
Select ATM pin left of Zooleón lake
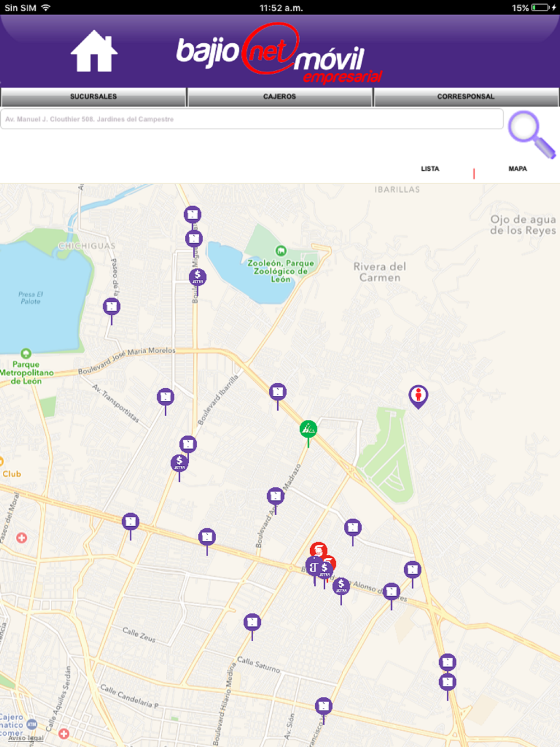tap(197, 277)
